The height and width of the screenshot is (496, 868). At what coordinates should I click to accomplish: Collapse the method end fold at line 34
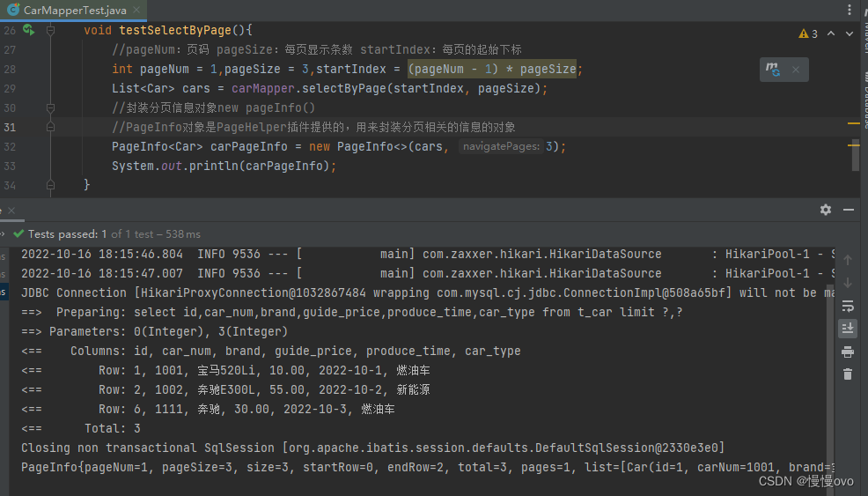50,185
